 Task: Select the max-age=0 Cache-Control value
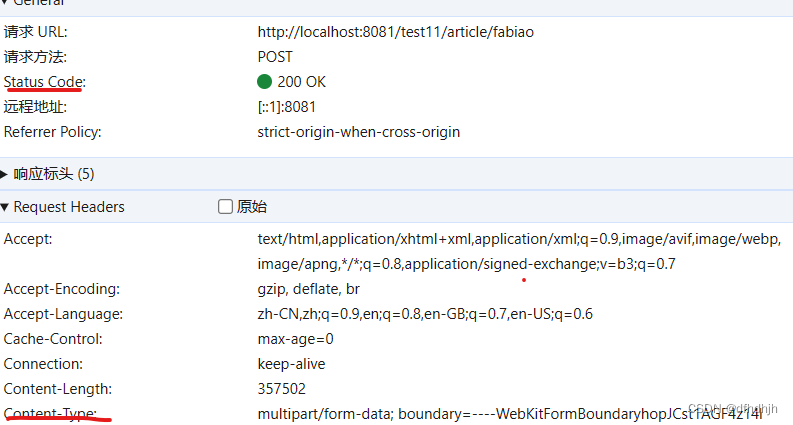(x=295, y=338)
